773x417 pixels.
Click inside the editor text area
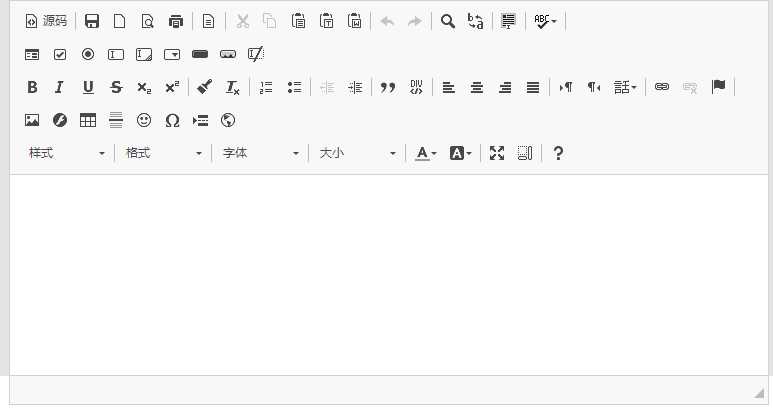389,275
